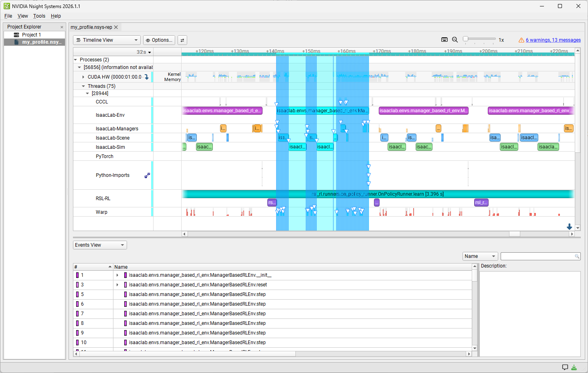Select the IsaacLab-Sim row label
Viewport: 588px width, 373px height.
point(110,147)
